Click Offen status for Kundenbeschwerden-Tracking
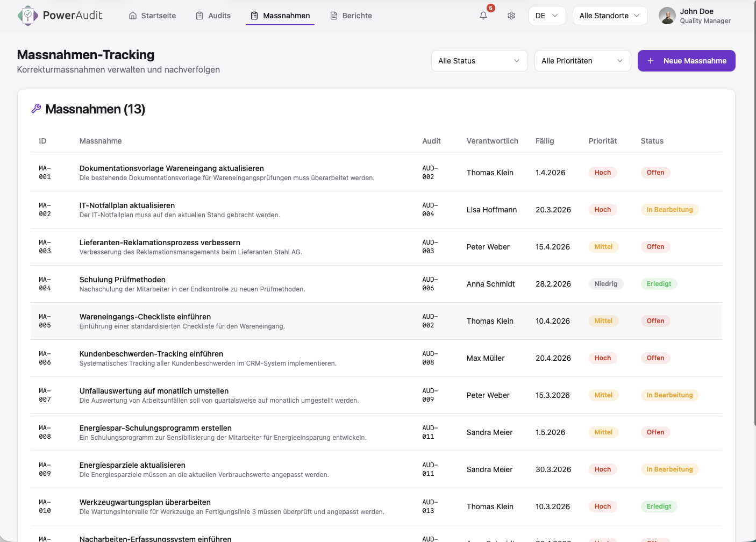The width and height of the screenshot is (756, 542). click(655, 358)
